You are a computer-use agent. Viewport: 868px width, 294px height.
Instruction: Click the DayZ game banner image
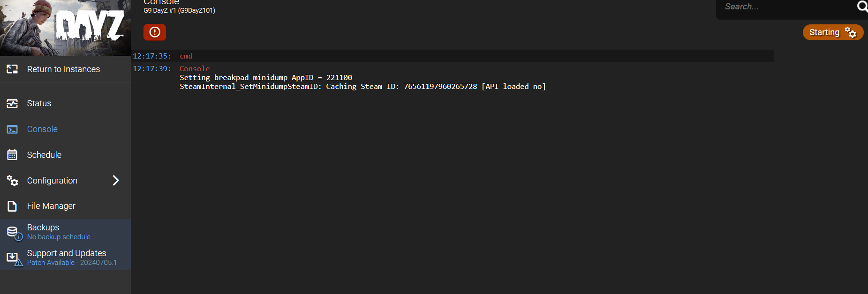click(x=65, y=28)
